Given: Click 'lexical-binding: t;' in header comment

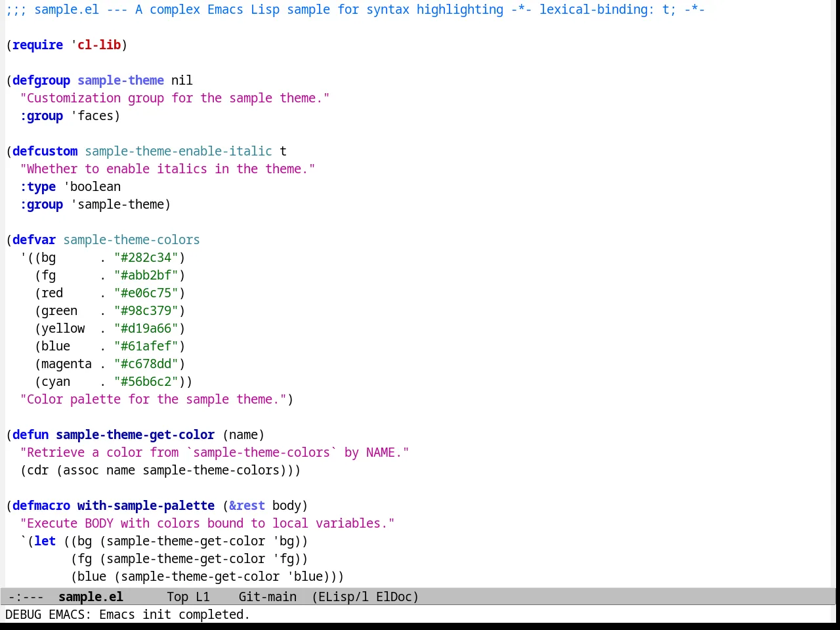Looking at the screenshot, I should point(608,10).
